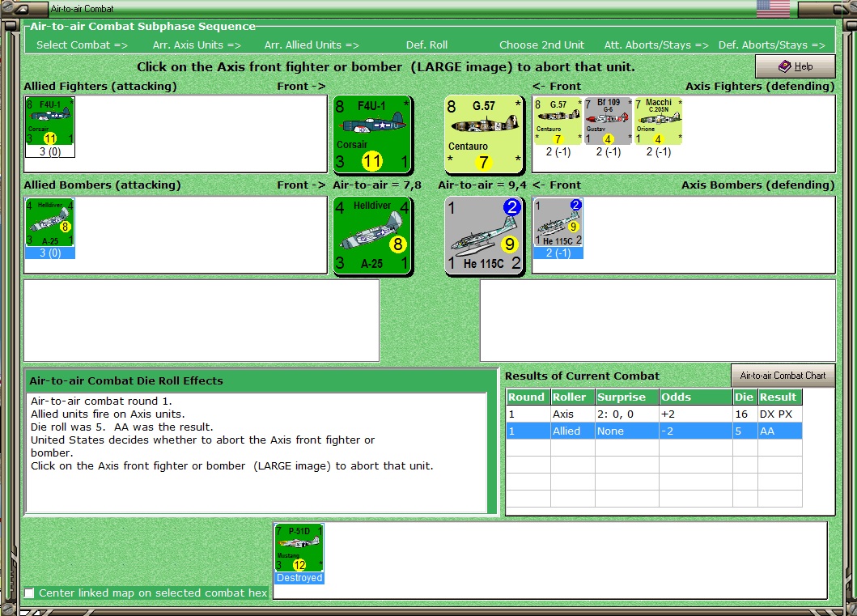The width and height of the screenshot is (857, 616).
Task: Click the United States flag icon
Action: 773,8
